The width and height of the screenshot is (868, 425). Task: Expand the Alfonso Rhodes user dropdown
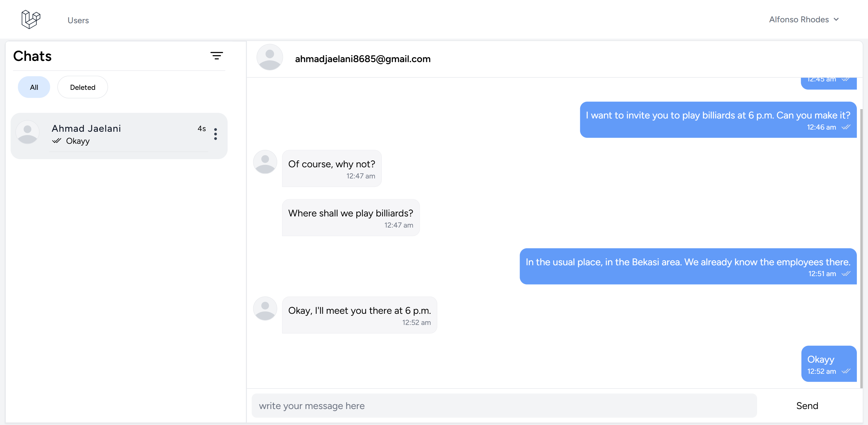point(799,20)
